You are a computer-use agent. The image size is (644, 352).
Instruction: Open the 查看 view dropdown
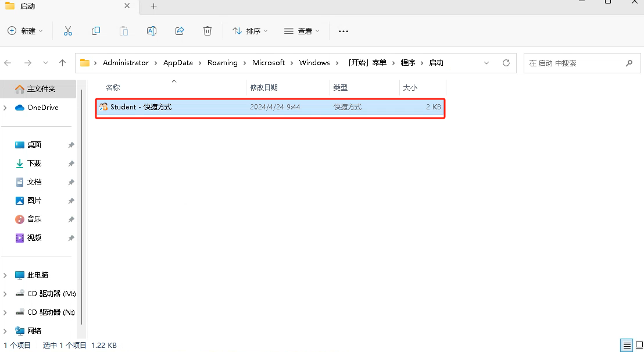(x=302, y=31)
